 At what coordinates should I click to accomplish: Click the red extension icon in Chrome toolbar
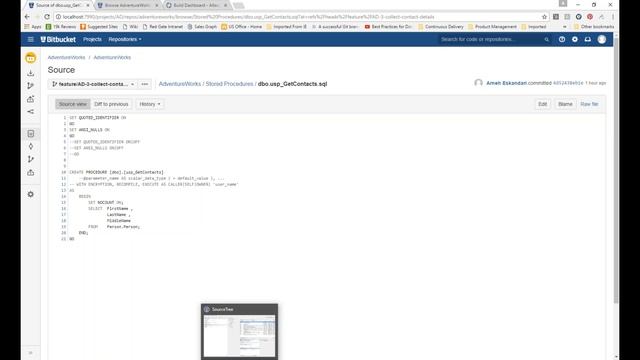pyautogui.click(x=590, y=17)
